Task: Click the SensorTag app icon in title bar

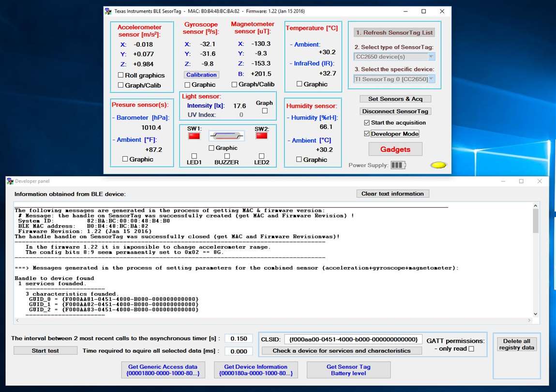Action: tap(108, 11)
